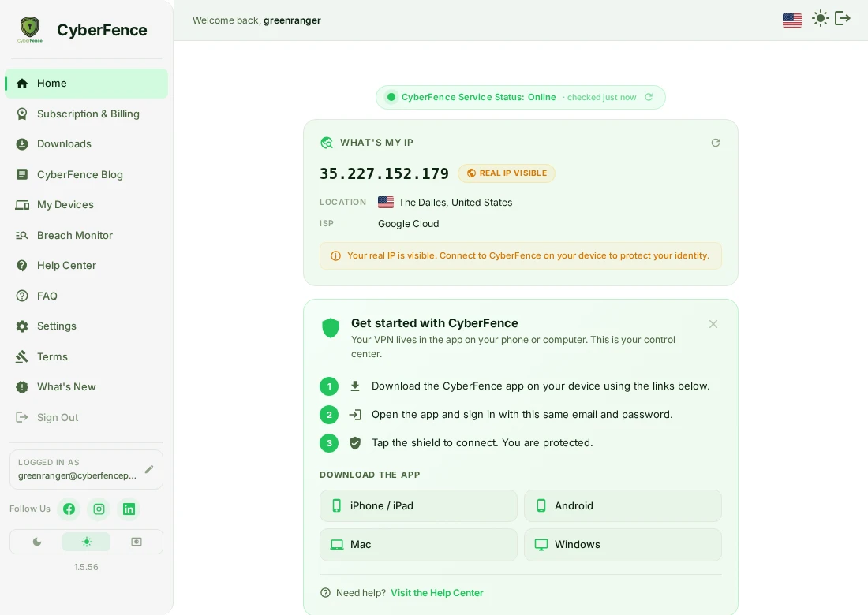Image resolution: width=868 pixels, height=615 pixels.
Task: Click the top-bar logout icon
Action: (842, 18)
